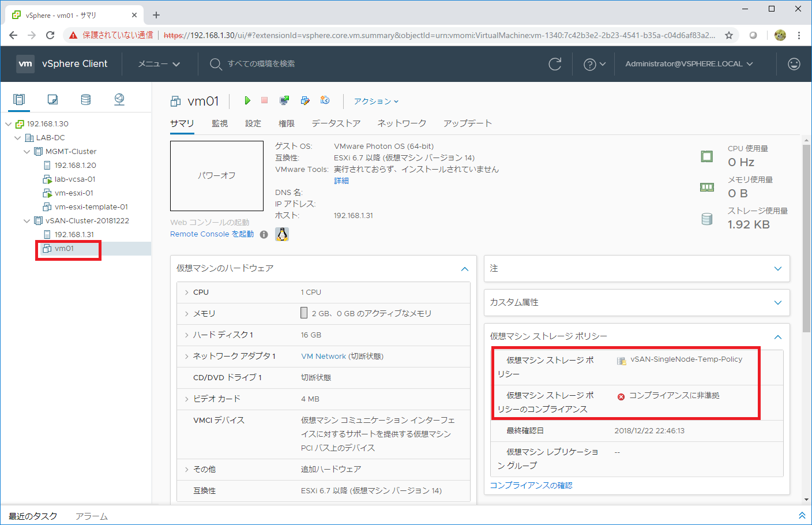Image resolution: width=812 pixels, height=525 pixels.
Task: Collapse 仮想マシン ストレージ ポリシー panel
Action: point(778,337)
